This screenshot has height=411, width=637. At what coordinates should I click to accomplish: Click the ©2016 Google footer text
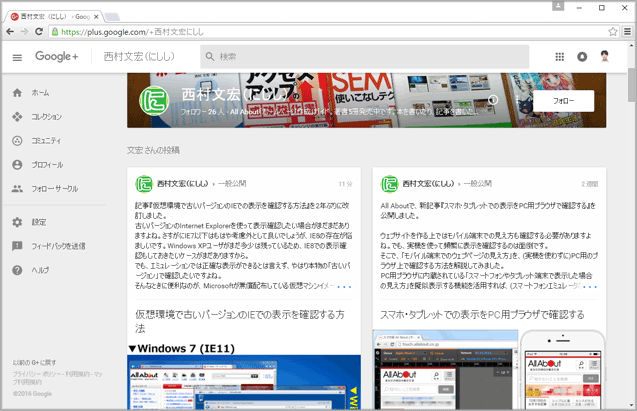coord(32,394)
